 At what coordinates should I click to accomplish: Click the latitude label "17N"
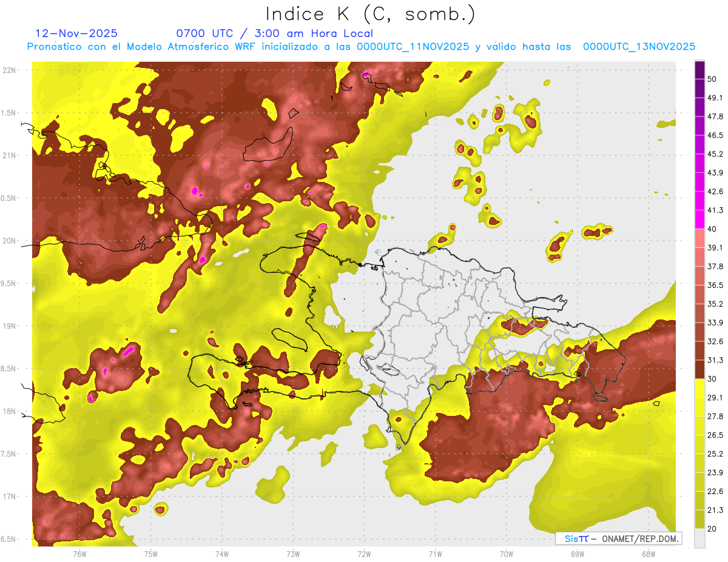(x=9, y=497)
